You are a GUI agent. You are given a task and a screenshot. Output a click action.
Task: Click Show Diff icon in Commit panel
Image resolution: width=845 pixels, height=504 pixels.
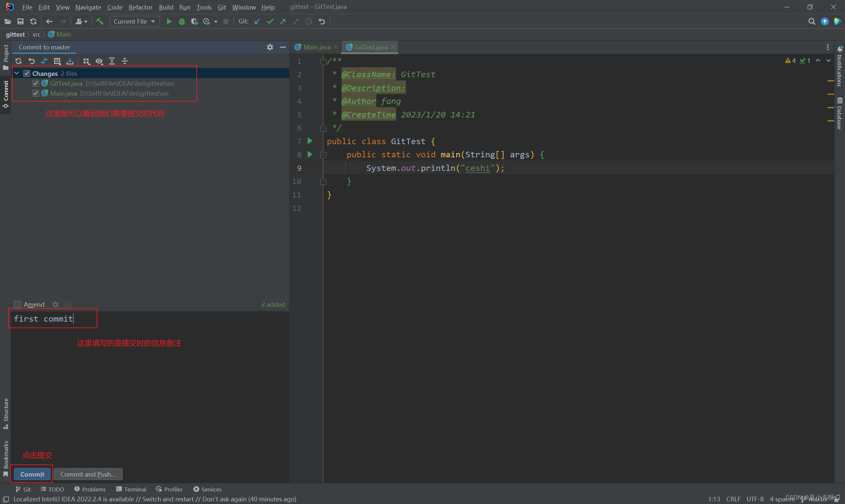click(45, 61)
